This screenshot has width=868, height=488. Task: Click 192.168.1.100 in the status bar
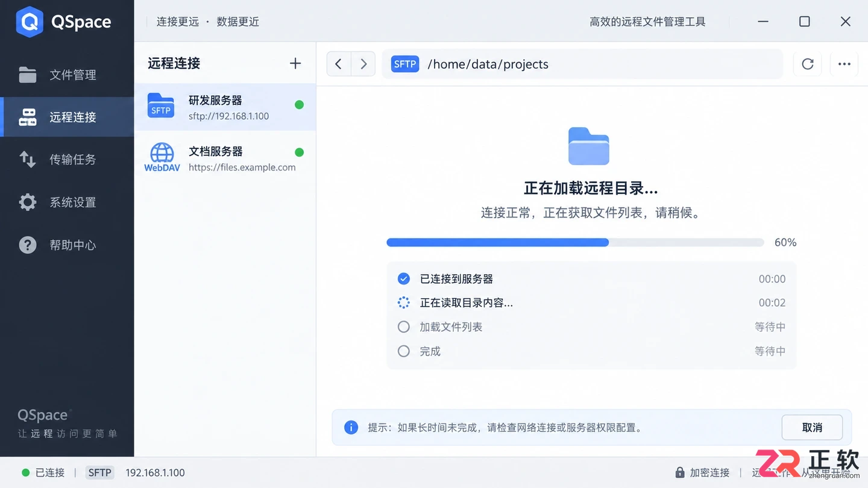(x=155, y=473)
